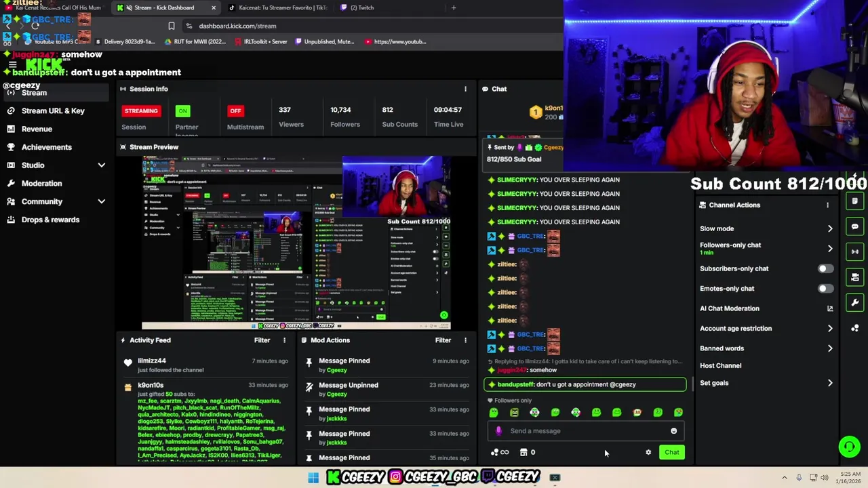Expand Account age restriction options
Image resolution: width=868 pixels, height=488 pixels.
[x=830, y=328]
